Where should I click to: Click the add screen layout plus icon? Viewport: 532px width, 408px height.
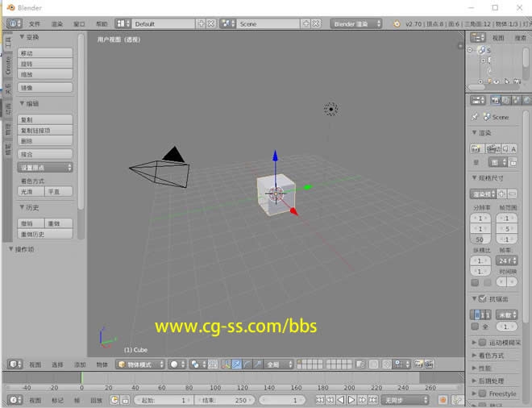(202, 24)
